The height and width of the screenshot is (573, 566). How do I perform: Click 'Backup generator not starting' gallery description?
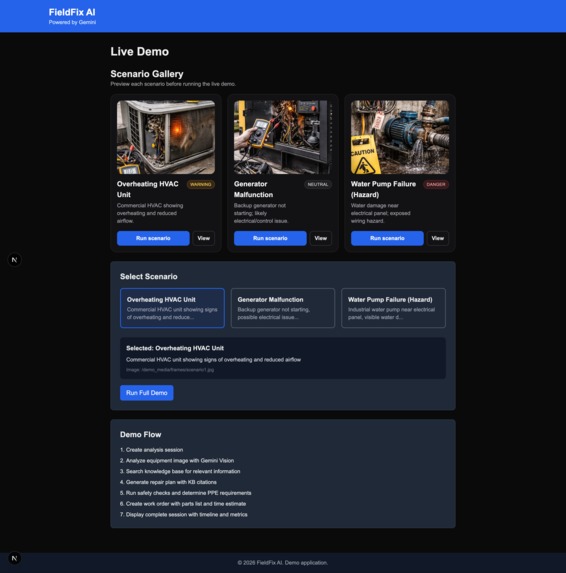pyautogui.click(x=261, y=213)
